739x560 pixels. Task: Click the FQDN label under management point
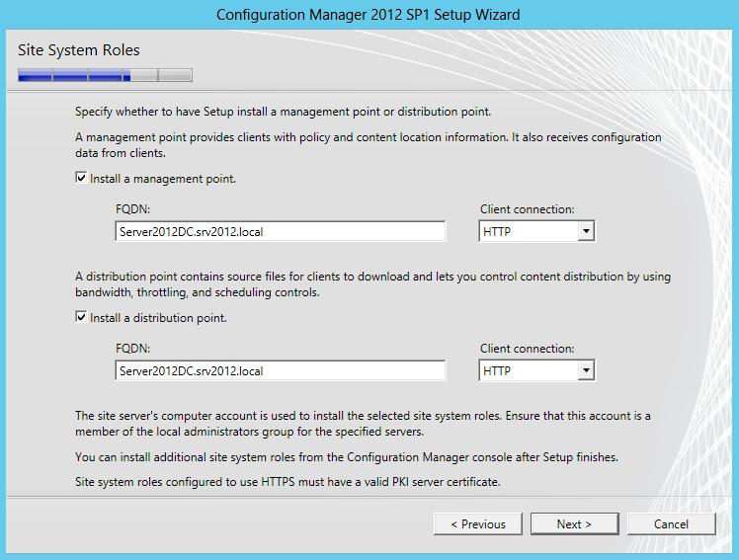coord(133,209)
